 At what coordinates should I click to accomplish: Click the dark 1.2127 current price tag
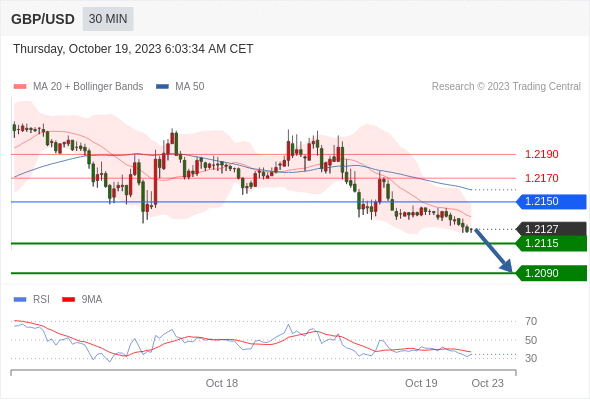551,229
